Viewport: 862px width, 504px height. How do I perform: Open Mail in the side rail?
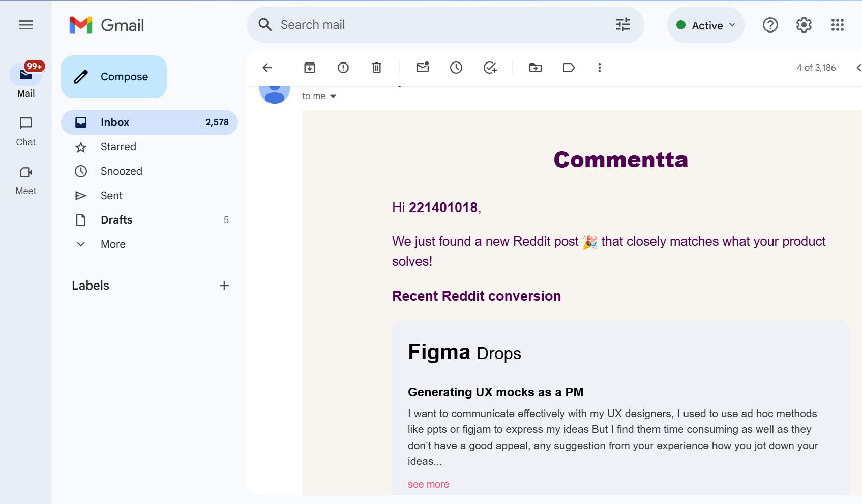tap(26, 80)
